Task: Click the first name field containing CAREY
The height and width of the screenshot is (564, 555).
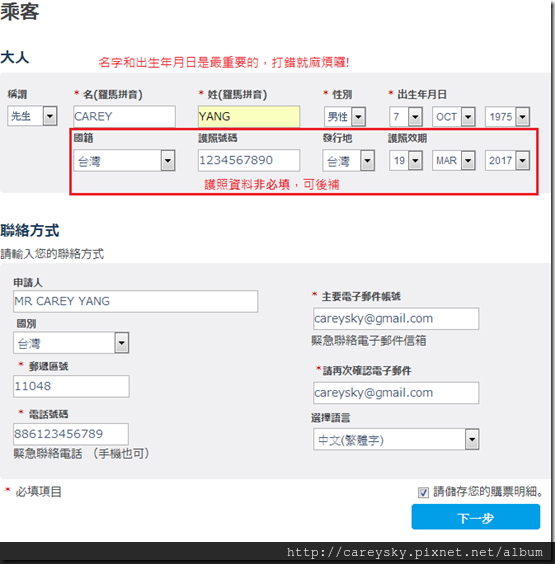Action: click(124, 116)
